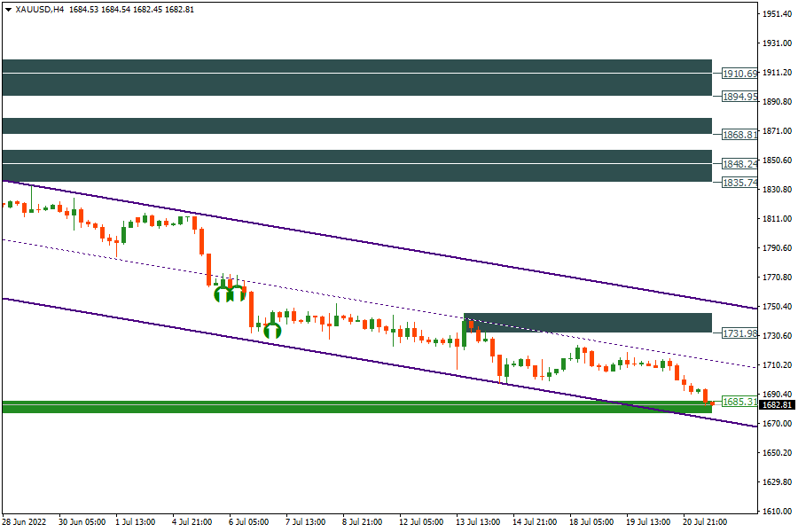Click the 1731.98 resistance zone label
Screen dimensions: 798x532
[739, 333]
